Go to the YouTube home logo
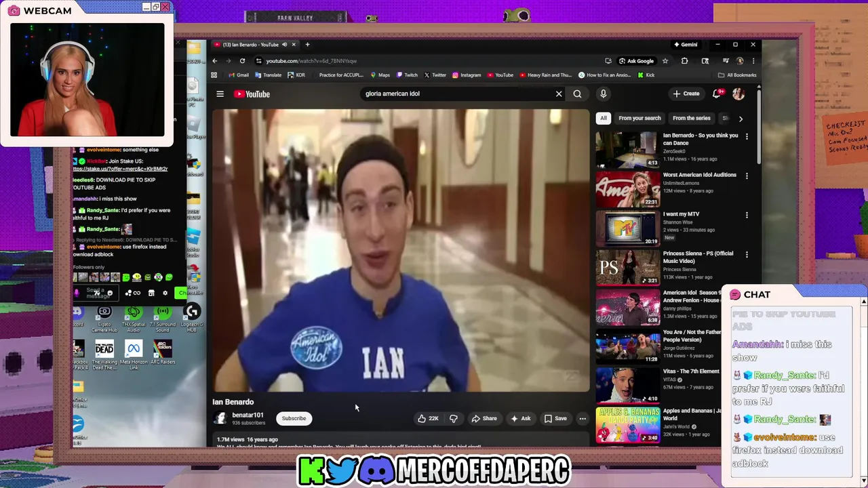The image size is (868, 488). click(x=252, y=94)
